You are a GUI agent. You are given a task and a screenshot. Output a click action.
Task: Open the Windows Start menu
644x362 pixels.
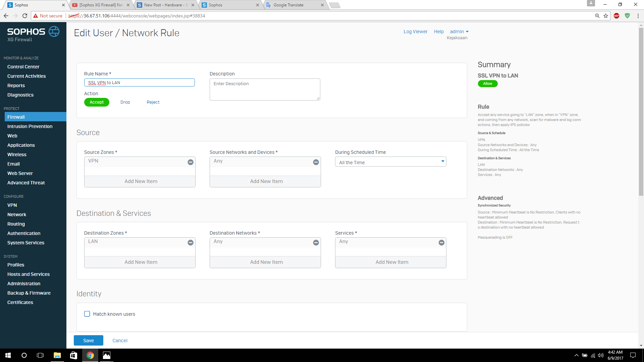pyautogui.click(x=8, y=355)
